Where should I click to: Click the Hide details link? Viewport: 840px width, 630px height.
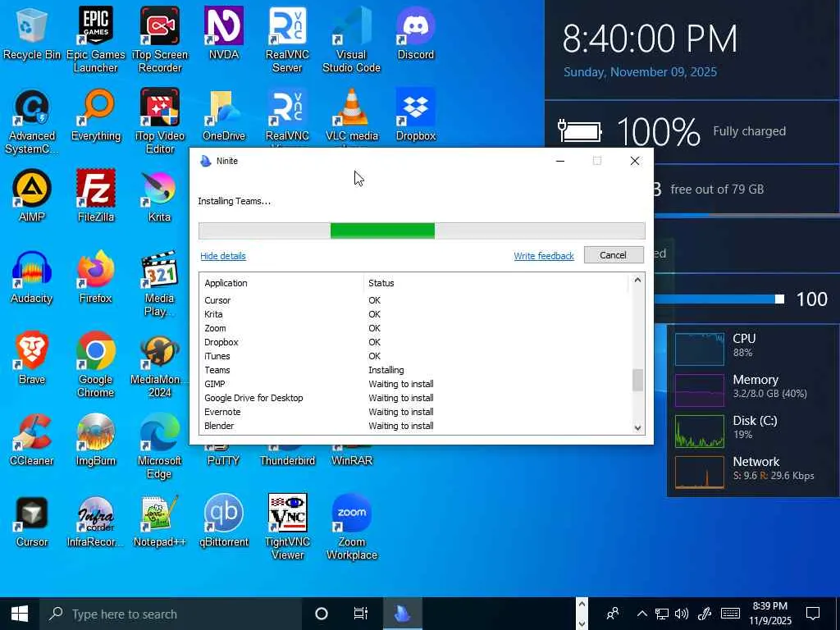click(x=223, y=256)
